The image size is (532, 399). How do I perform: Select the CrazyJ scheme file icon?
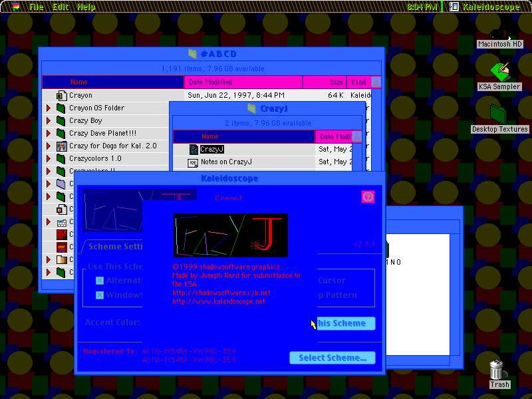coord(194,149)
